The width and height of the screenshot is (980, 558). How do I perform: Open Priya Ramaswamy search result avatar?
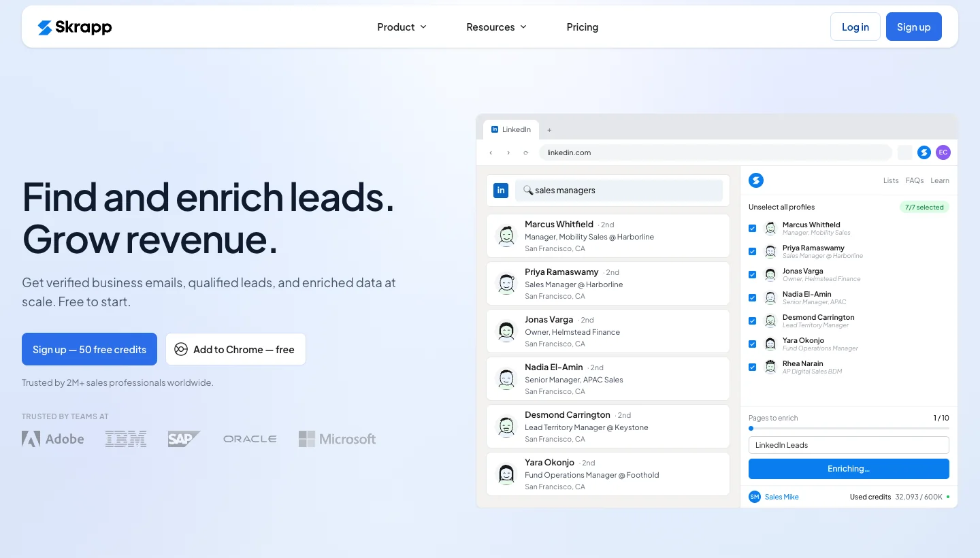coord(506,284)
